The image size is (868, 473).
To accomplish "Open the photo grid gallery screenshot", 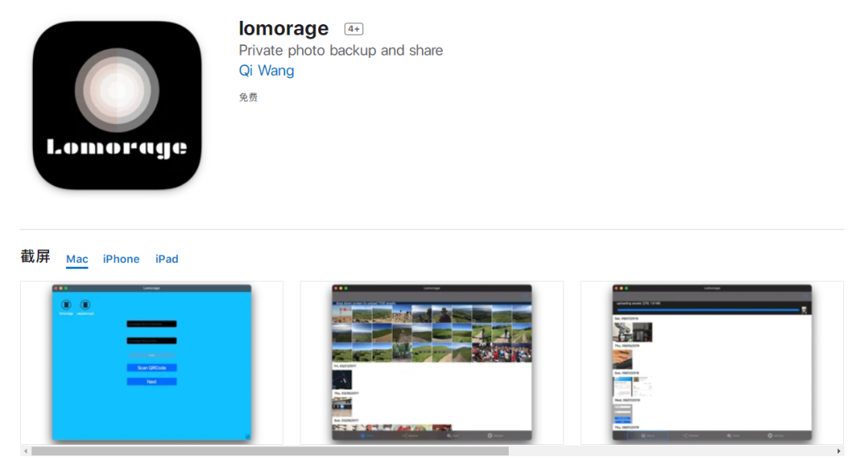I will point(432,363).
